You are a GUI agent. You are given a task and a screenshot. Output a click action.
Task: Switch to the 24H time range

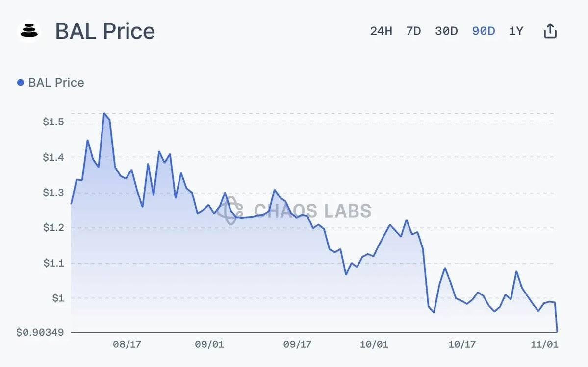point(382,30)
